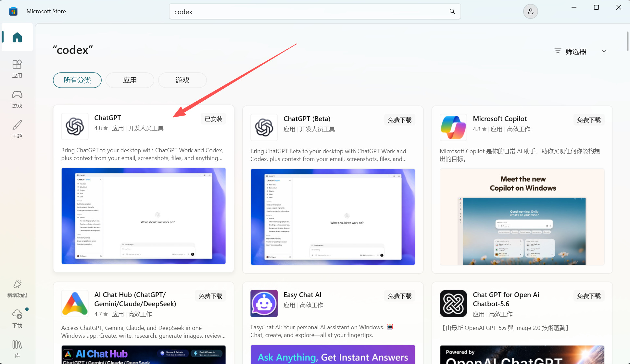This screenshot has height=364, width=630.
Task: Click the filter lines icon beside 筛选器
Action: 558,51
